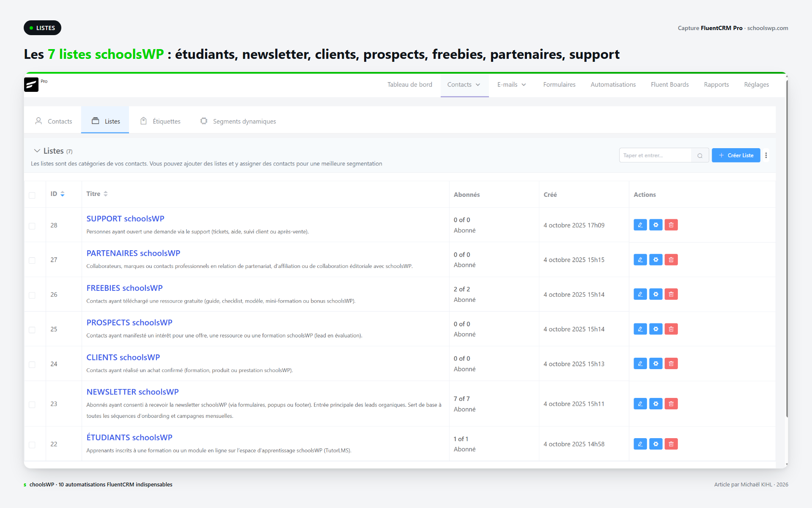
Task: Open the PROSPECTS schoolsWP list link
Action: pos(129,323)
